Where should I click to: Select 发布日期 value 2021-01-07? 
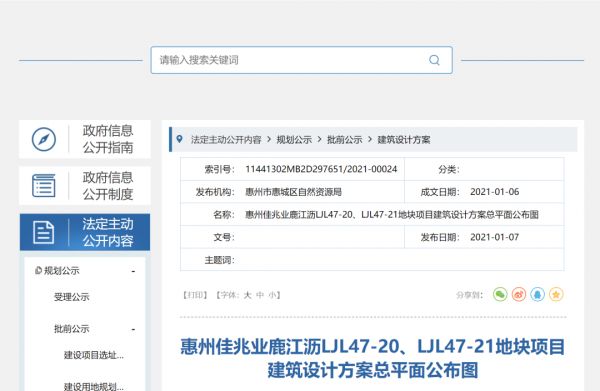click(x=494, y=237)
